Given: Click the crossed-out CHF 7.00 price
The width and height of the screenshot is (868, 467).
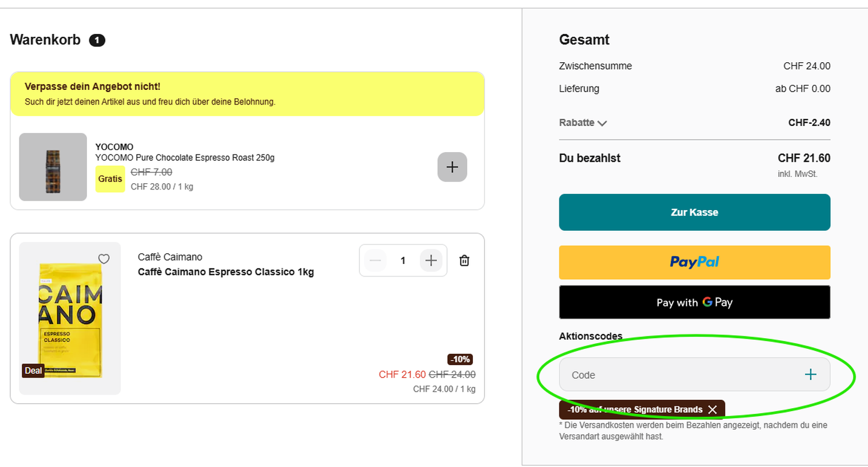Looking at the screenshot, I should [151, 172].
